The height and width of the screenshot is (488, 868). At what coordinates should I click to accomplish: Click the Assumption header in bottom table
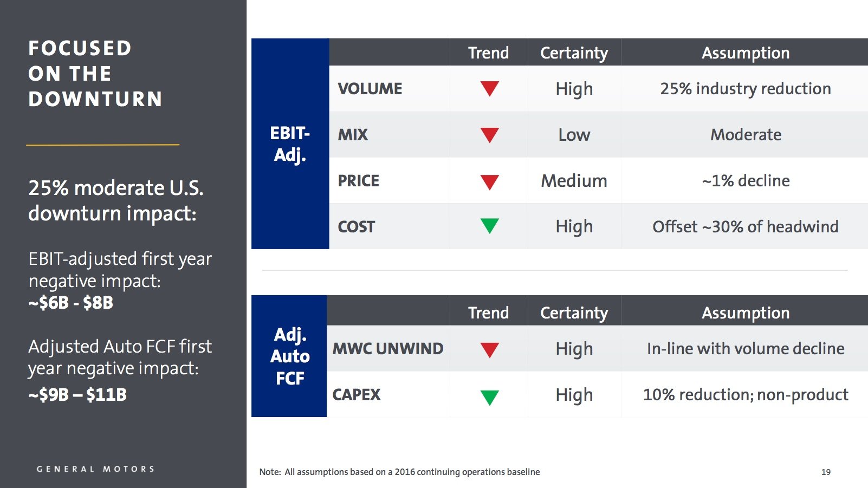(745, 313)
